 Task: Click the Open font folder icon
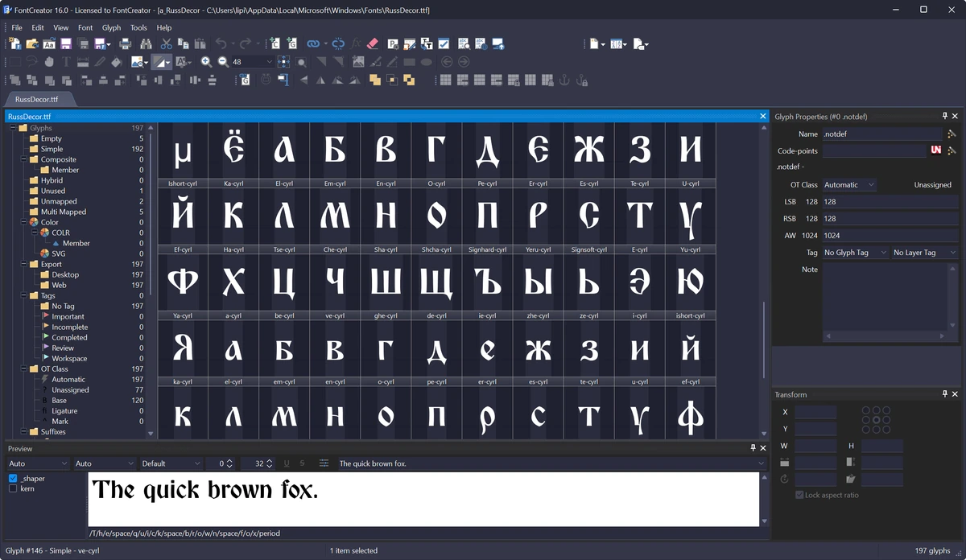pyautogui.click(x=32, y=43)
